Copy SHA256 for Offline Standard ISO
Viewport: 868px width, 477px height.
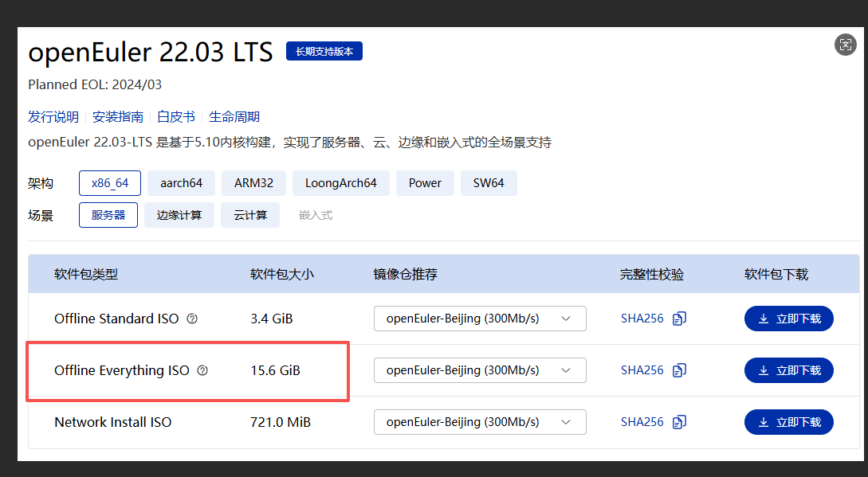[679, 319]
